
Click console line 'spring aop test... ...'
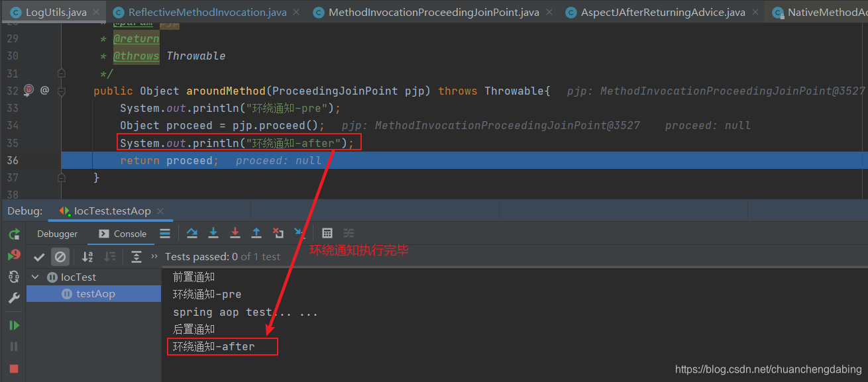click(245, 312)
